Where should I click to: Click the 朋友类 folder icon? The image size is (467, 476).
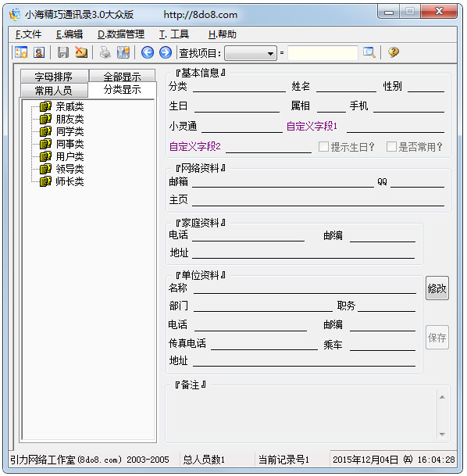pos(45,119)
